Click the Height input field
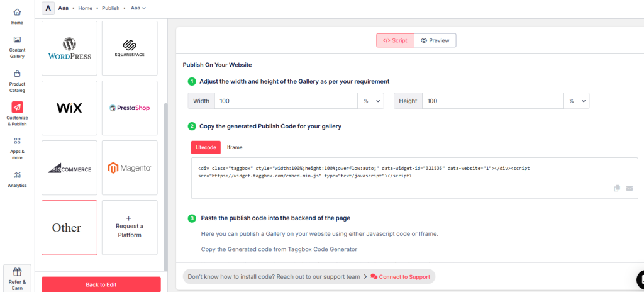Image resolution: width=644 pixels, height=292 pixels. pyautogui.click(x=493, y=101)
